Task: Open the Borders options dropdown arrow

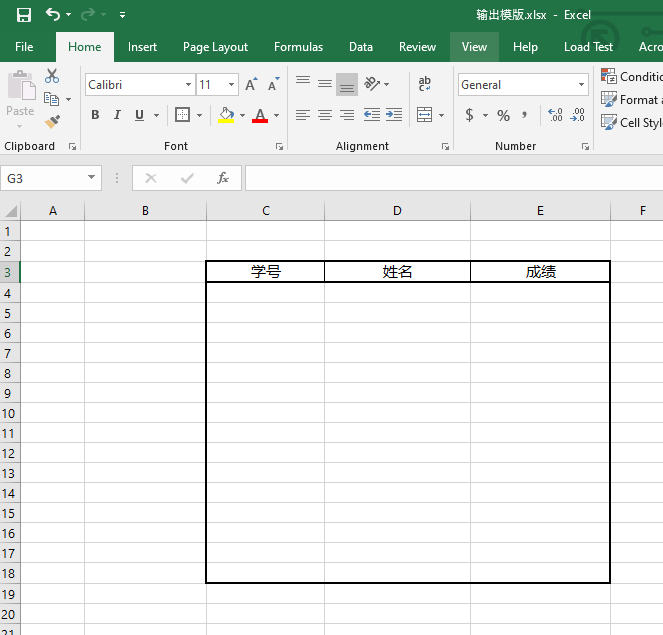Action: [200, 115]
